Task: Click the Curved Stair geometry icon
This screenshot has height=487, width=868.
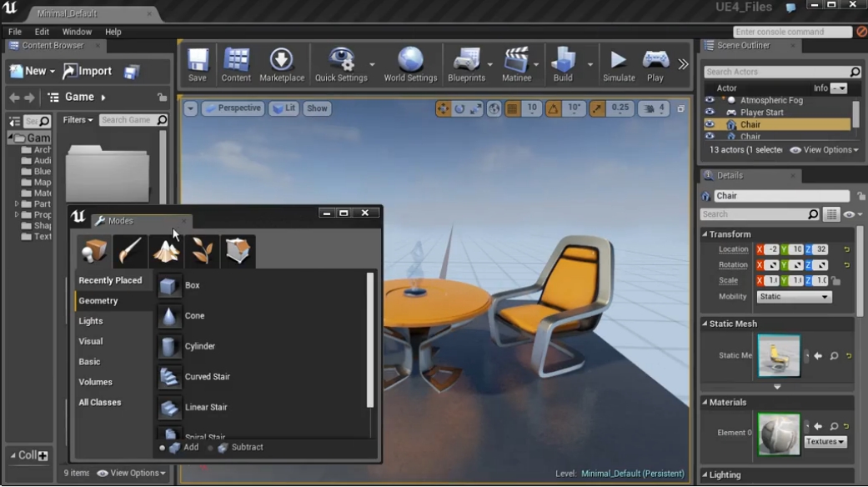Action: tap(169, 377)
